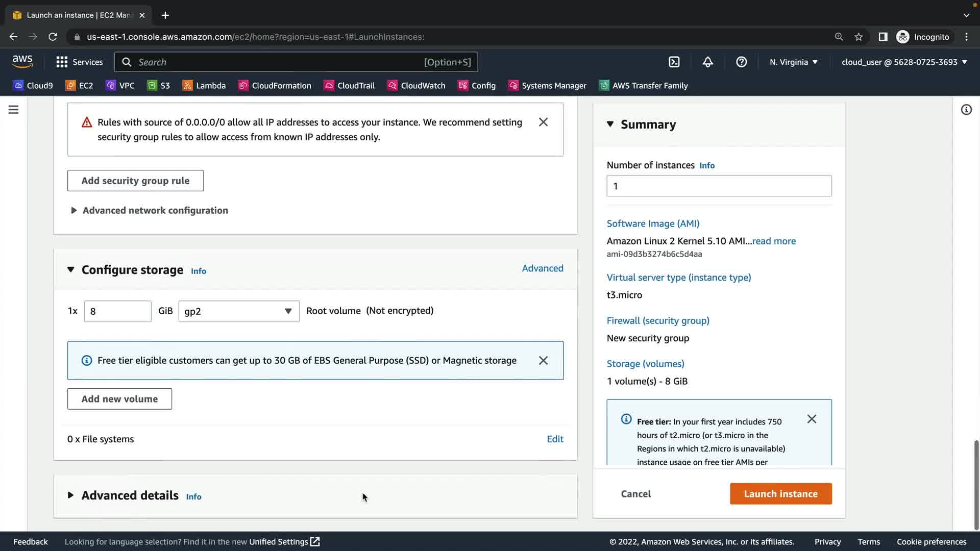Open the N. Virginia region menu
The width and height of the screenshot is (980, 551).
[x=793, y=62]
